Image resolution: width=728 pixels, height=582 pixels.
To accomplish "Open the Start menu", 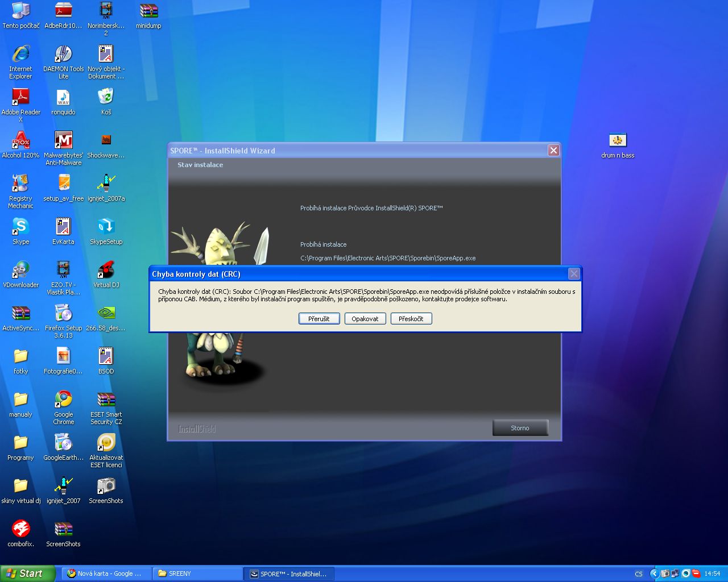I will point(27,573).
